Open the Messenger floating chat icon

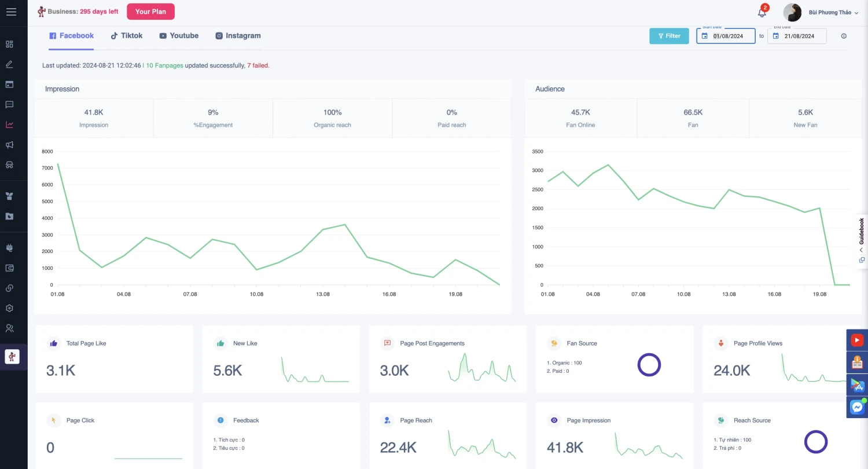pyautogui.click(x=857, y=408)
